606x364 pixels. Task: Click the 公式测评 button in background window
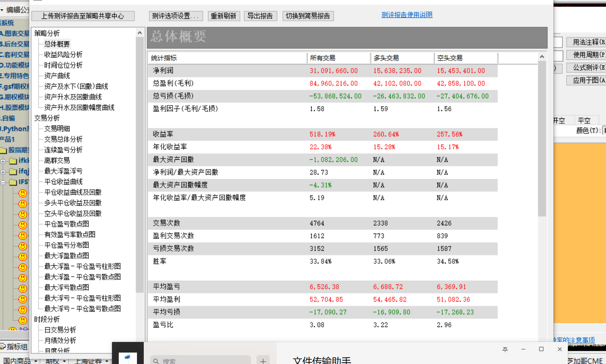(587, 67)
